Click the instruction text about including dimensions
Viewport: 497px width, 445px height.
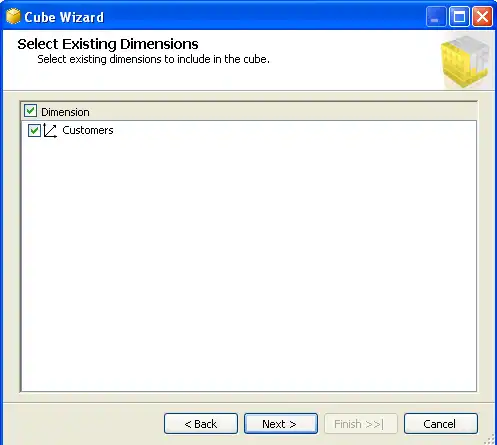click(x=153, y=59)
